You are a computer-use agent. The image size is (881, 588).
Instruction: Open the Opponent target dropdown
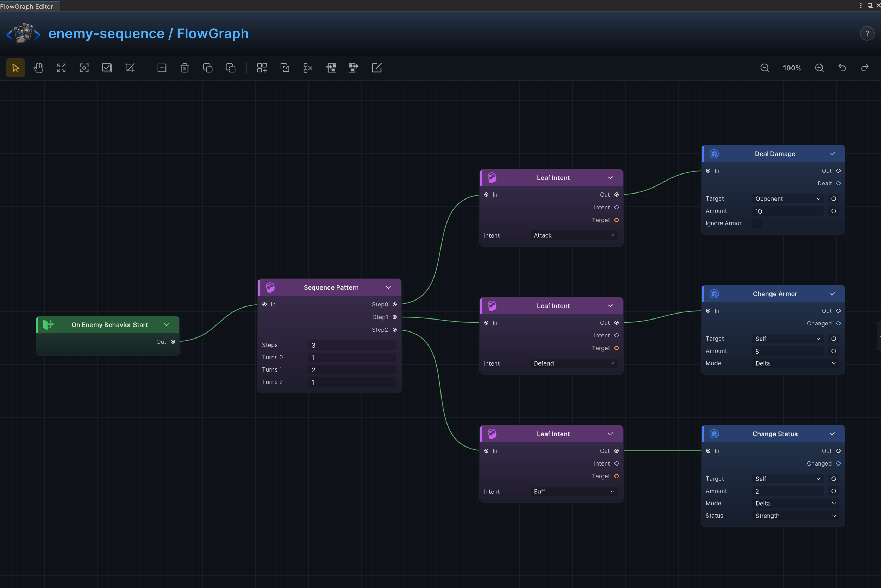pos(788,199)
